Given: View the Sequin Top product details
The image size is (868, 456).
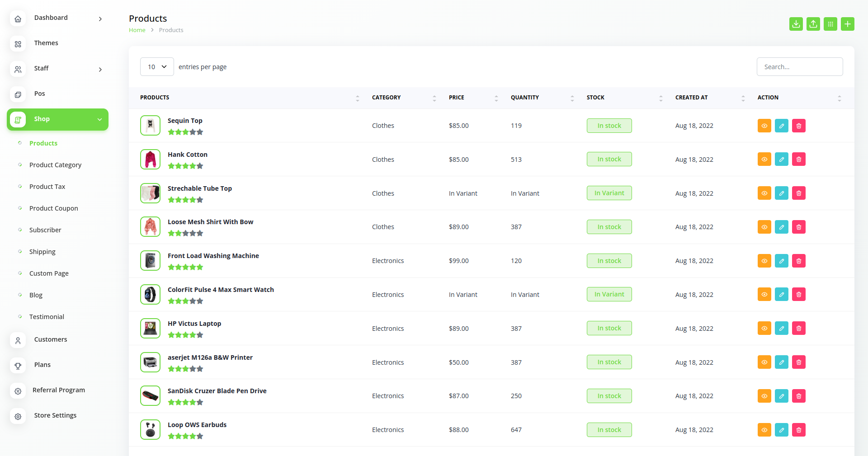Looking at the screenshot, I should 764,126.
